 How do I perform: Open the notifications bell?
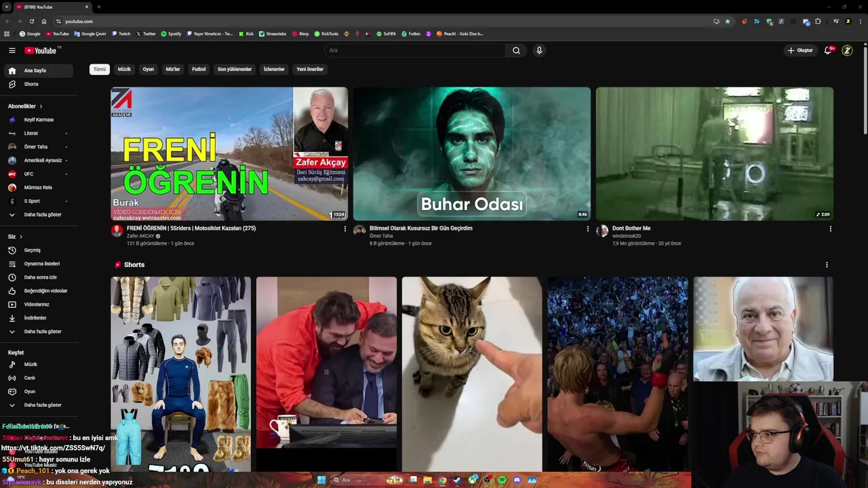tap(828, 50)
